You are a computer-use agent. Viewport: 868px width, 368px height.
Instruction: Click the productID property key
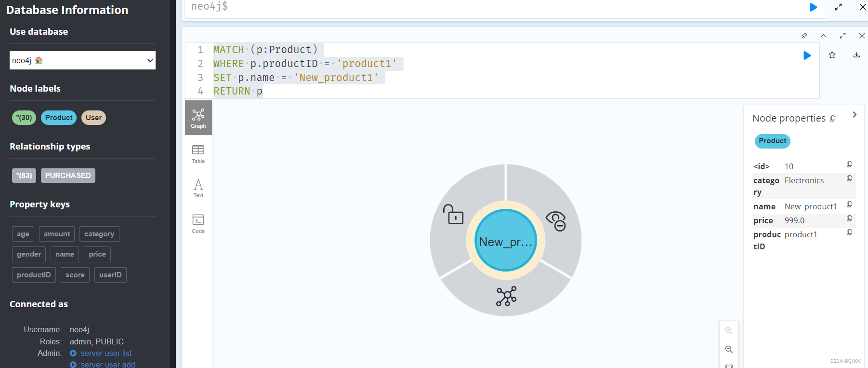pos(34,275)
